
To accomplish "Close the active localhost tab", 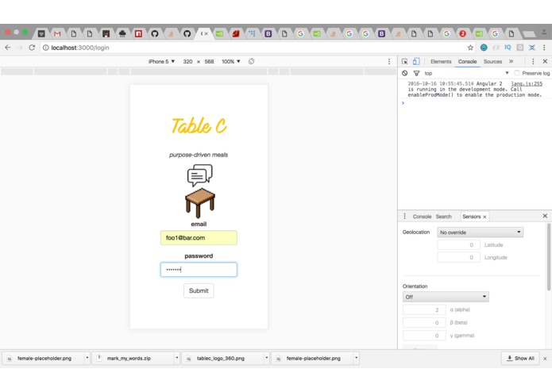I will [207, 34].
